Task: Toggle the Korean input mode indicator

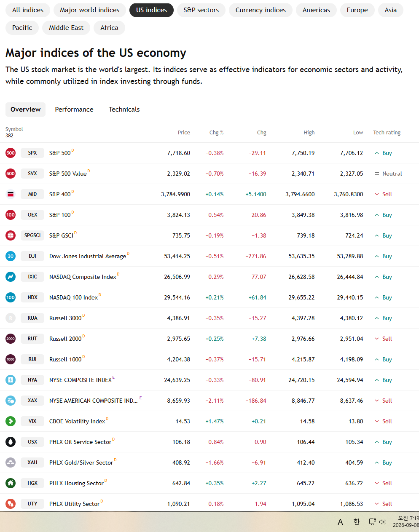Action: click(357, 522)
